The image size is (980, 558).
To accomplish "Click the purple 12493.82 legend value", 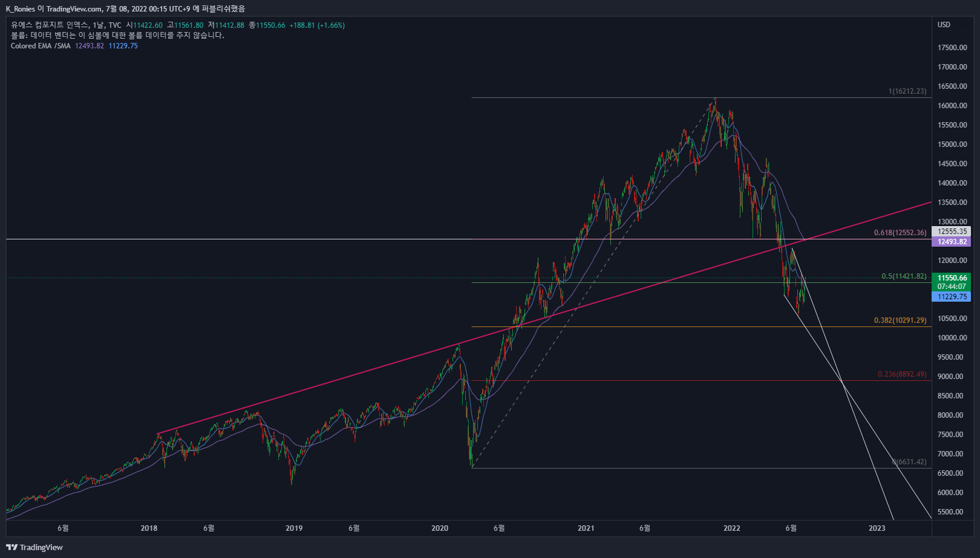I will pos(90,46).
